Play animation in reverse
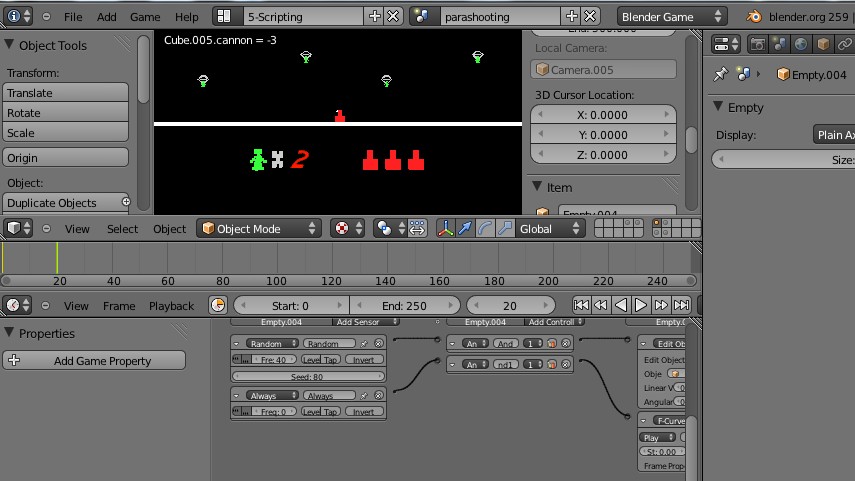This screenshot has width=855, height=481. (x=621, y=305)
